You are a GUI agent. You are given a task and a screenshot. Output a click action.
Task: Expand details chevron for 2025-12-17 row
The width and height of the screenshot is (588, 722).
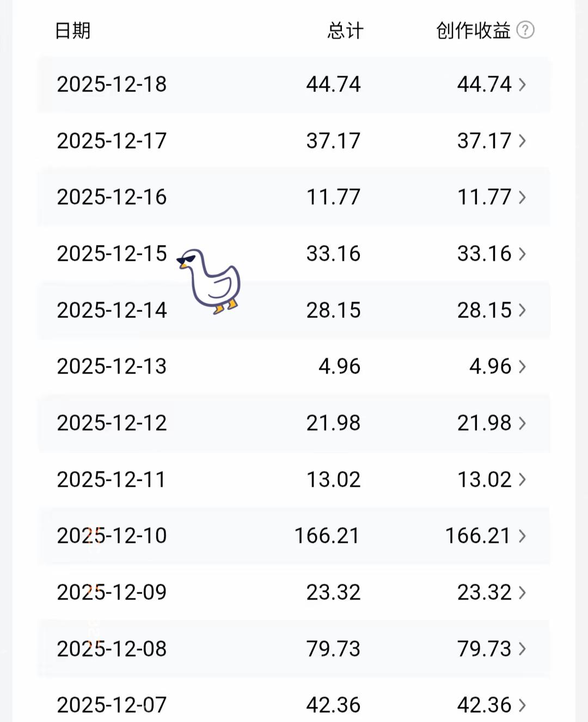tap(522, 141)
